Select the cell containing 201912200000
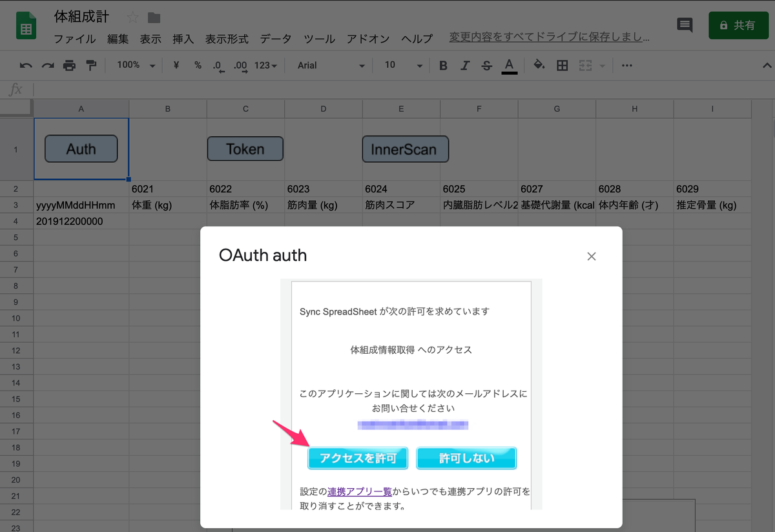775x532 pixels. pos(81,221)
